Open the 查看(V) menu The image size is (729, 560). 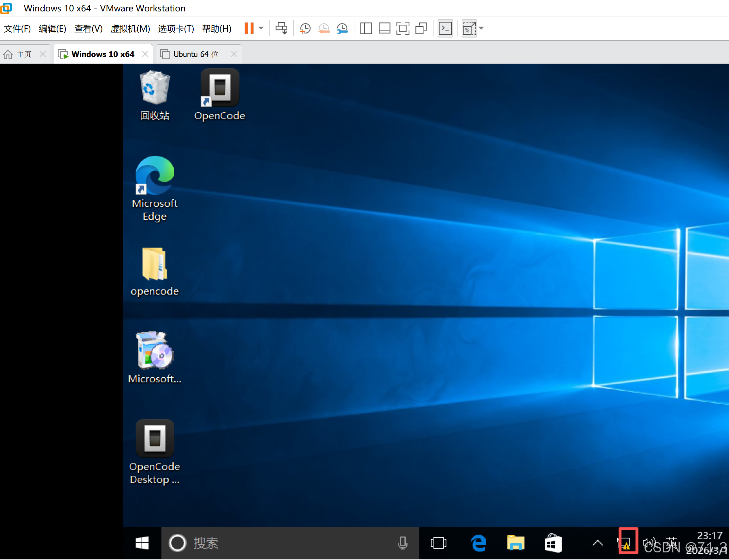tap(88, 29)
